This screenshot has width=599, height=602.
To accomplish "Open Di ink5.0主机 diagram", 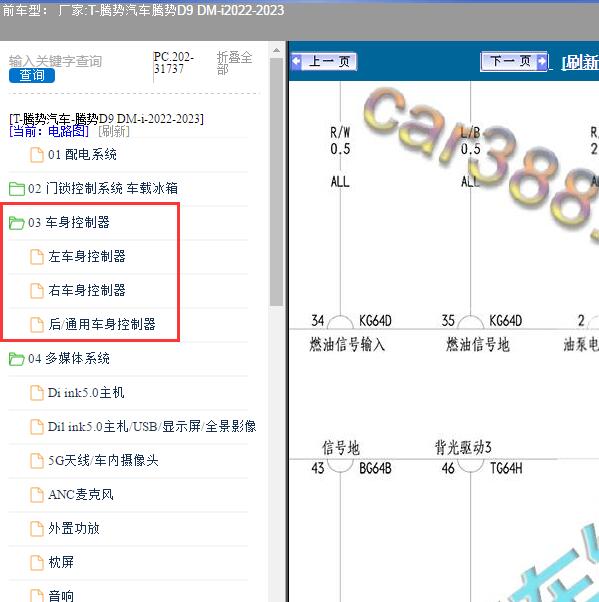I will (x=86, y=392).
